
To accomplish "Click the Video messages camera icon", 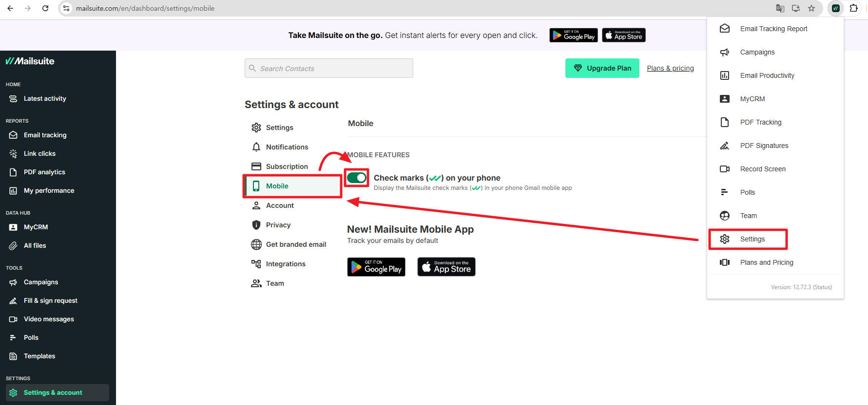I will tap(13, 319).
